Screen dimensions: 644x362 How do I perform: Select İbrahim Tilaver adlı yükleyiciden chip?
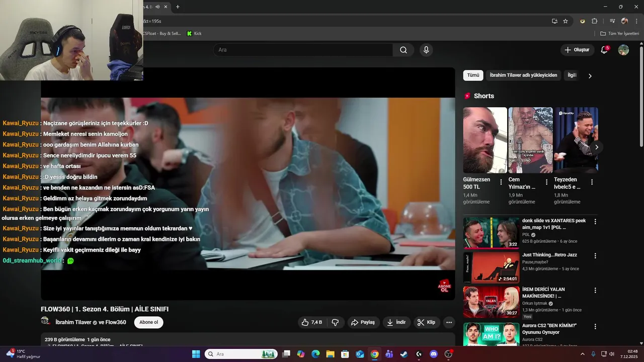[x=523, y=75]
